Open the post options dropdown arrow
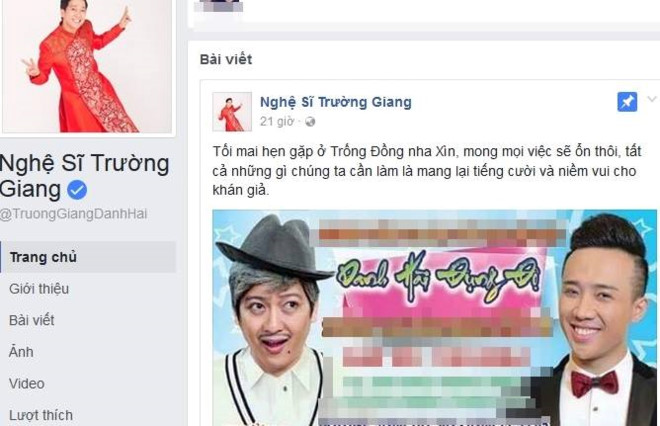 [x=652, y=99]
